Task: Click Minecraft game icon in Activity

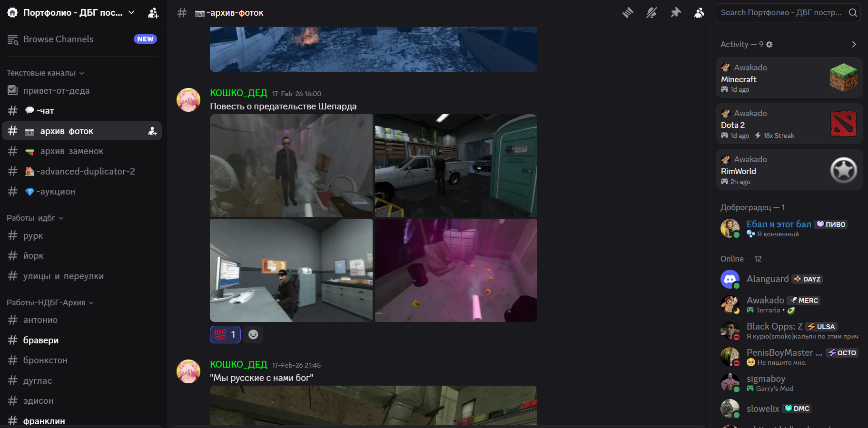Action: coord(843,78)
